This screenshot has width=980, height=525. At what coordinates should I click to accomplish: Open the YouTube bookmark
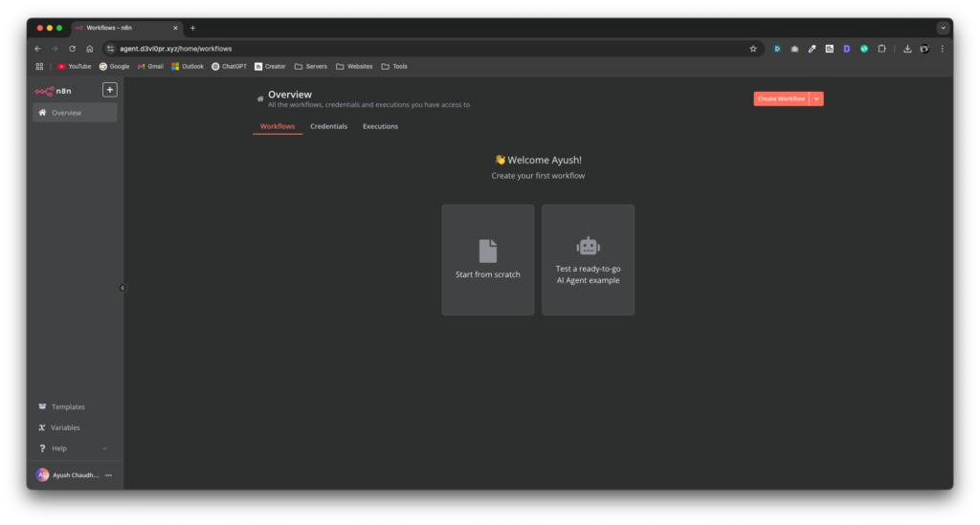click(75, 66)
